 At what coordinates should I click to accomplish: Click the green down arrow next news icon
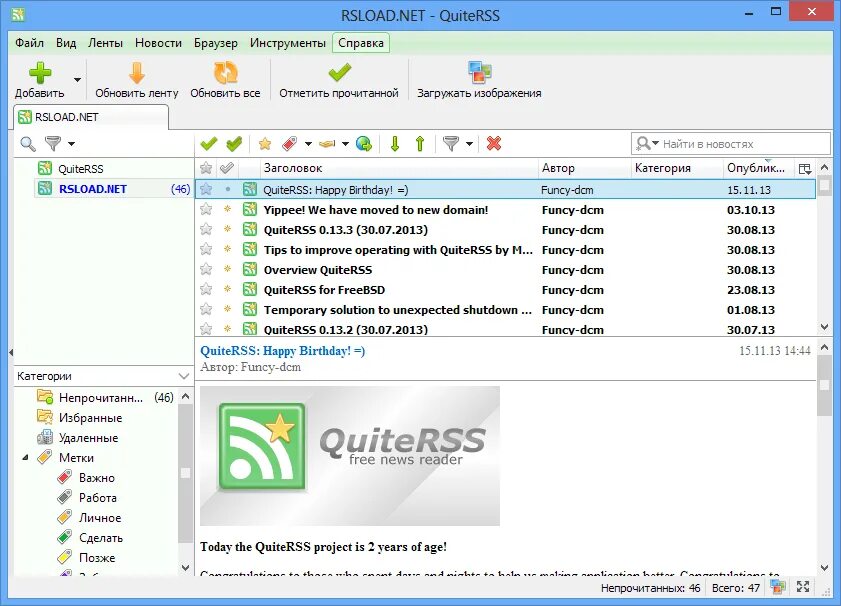tap(395, 144)
